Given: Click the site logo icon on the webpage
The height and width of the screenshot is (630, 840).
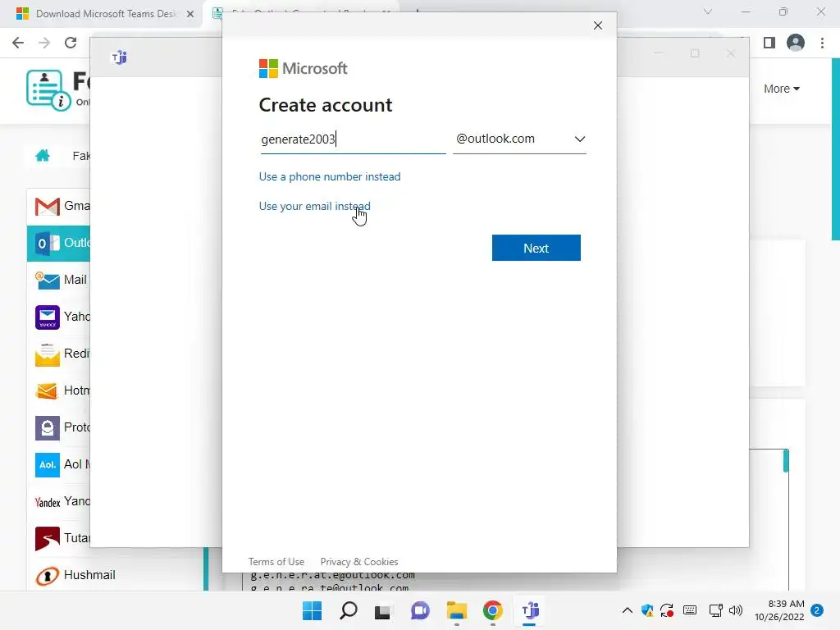Looking at the screenshot, I should [x=48, y=90].
